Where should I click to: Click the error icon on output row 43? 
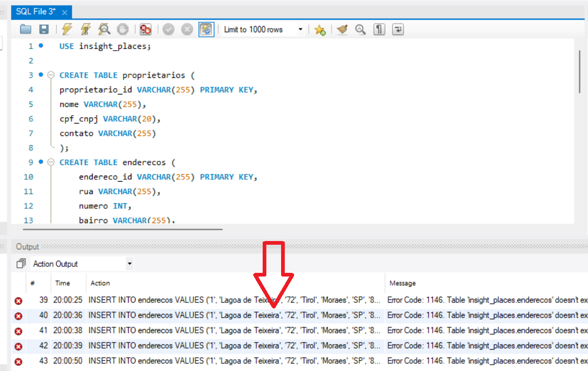coord(18,362)
